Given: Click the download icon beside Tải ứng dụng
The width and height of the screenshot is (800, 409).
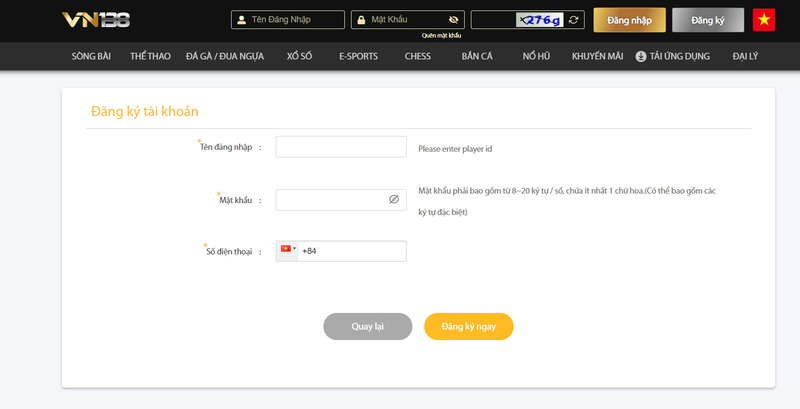Looking at the screenshot, I should point(641,56).
